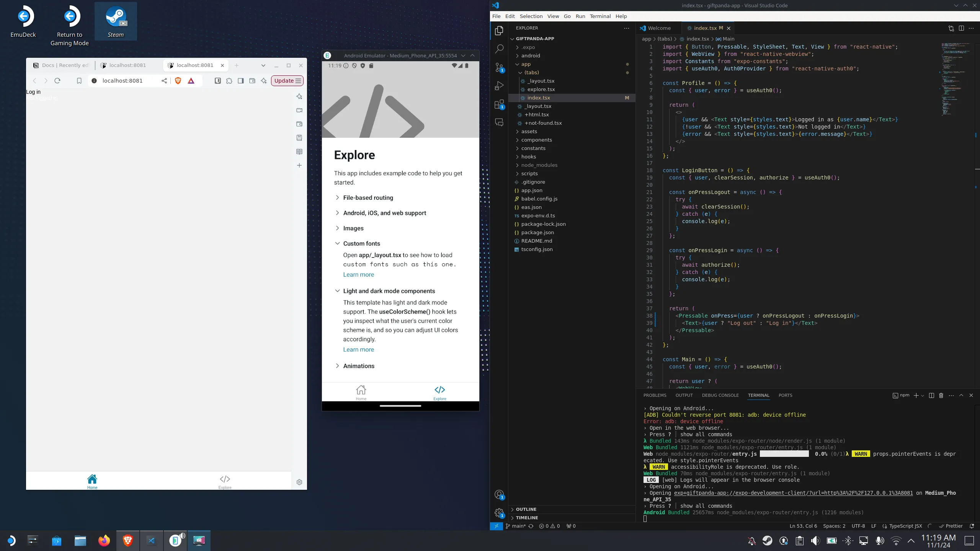Open the Steam desktop icon

[x=116, y=21]
